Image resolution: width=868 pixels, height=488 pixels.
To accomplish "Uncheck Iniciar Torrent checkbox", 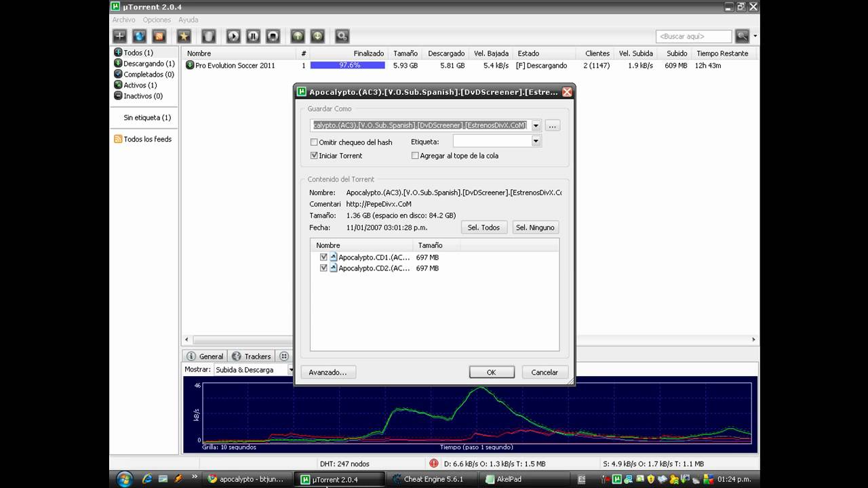I will pos(314,155).
